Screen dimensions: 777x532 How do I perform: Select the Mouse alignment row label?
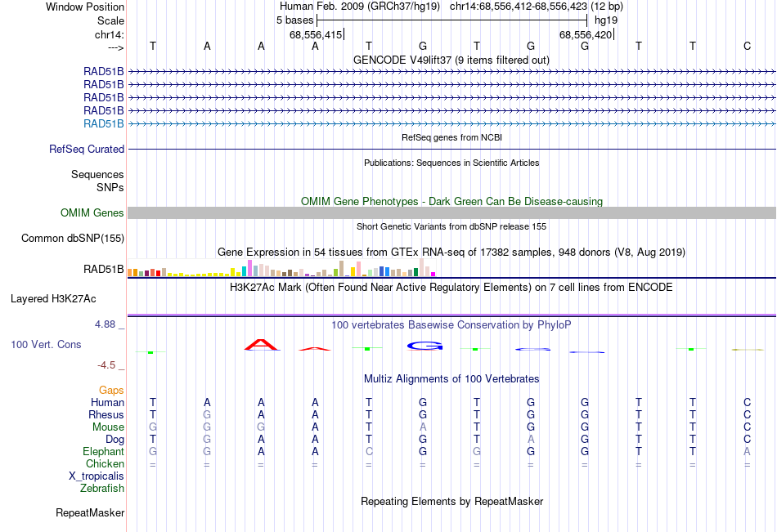click(108, 427)
